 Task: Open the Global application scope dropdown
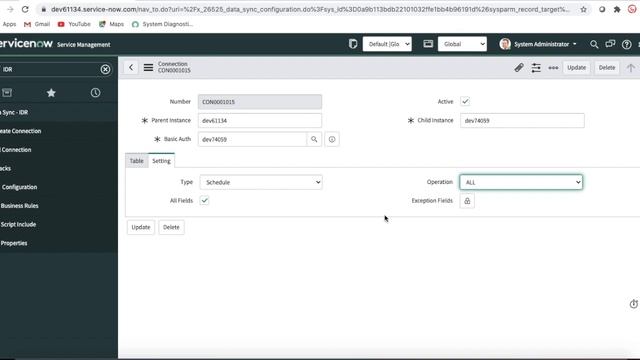click(462, 44)
